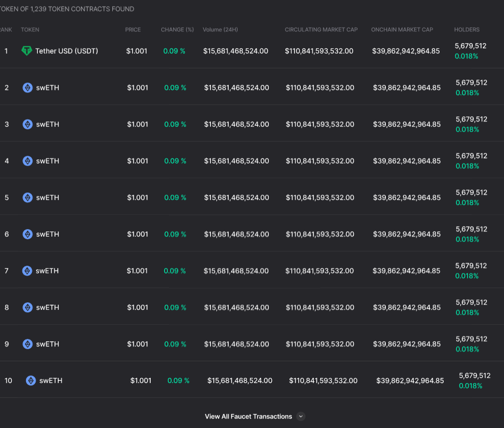
Task: Click the $15,681,468,524.00 volume in the Tether row
Action: (x=236, y=51)
